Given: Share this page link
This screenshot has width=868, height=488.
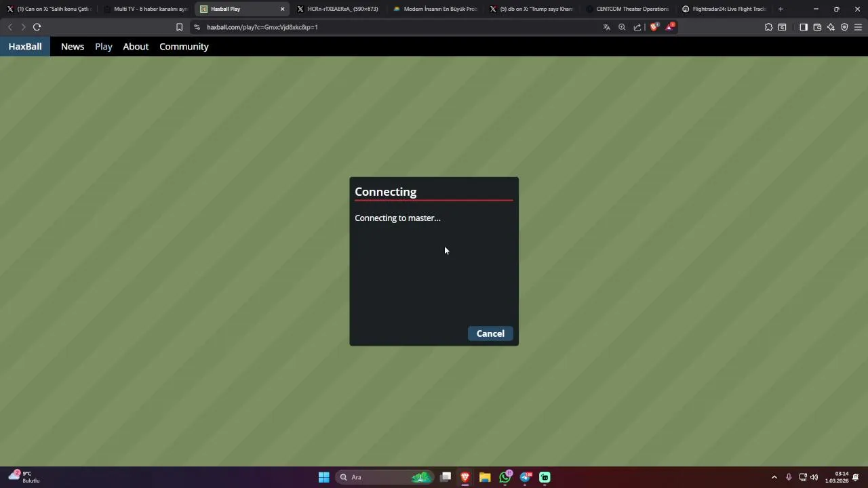Looking at the screenshot, I should point(637,27).
